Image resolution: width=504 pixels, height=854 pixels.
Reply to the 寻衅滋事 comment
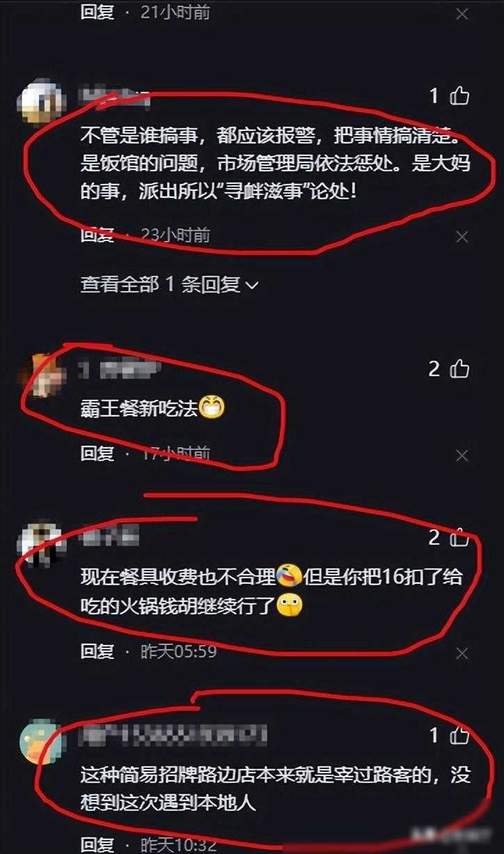[97, 235]
